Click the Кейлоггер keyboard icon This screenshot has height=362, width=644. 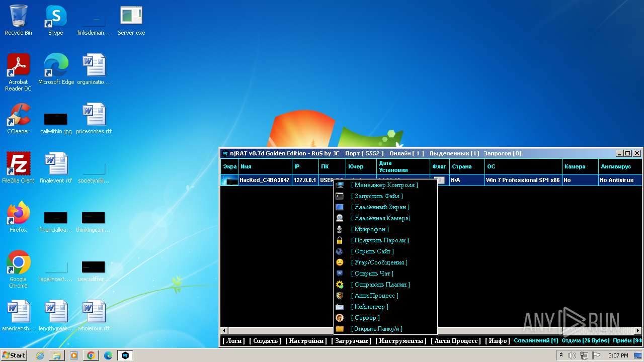point(340,307)
